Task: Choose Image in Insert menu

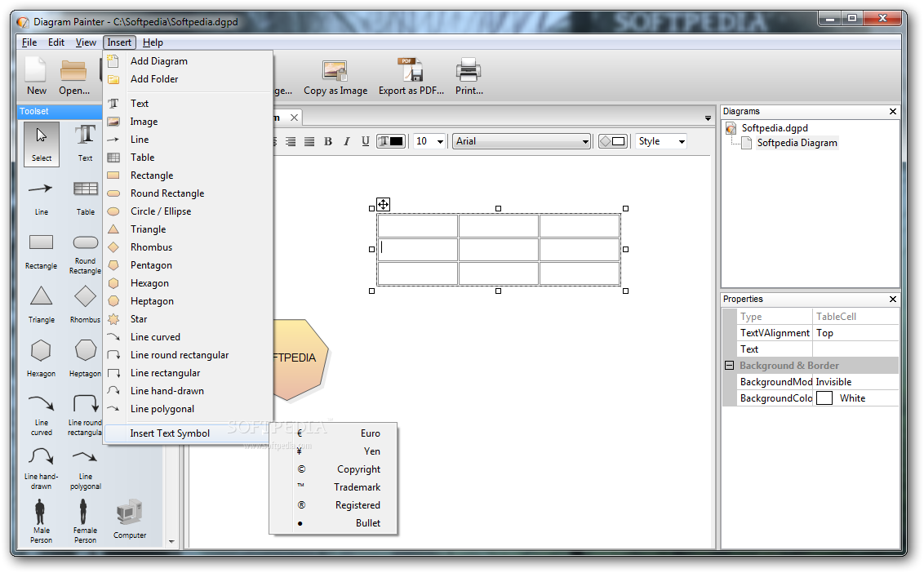Action: 188,122
